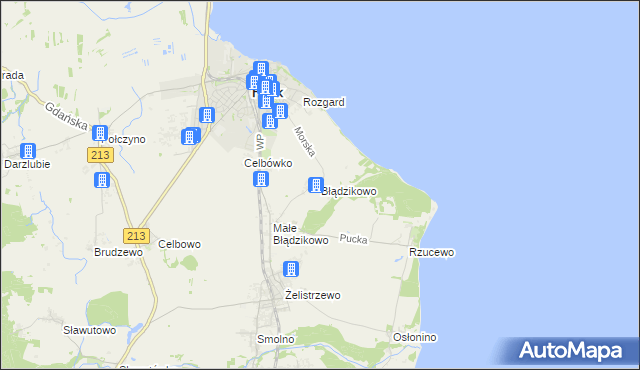Select the Darzlubie village label
Image resolution: width=640 pixels, height=370 pixels.
(27, 164)
